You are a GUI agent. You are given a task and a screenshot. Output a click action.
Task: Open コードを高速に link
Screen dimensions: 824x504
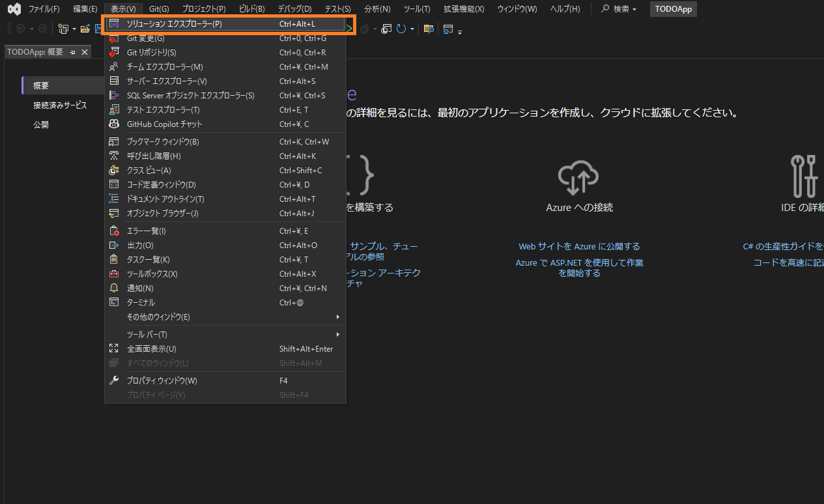coord(788,262)
